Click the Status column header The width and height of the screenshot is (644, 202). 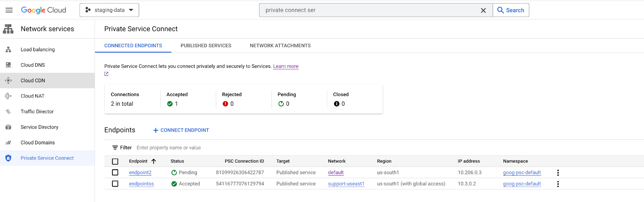coord(177,161)
